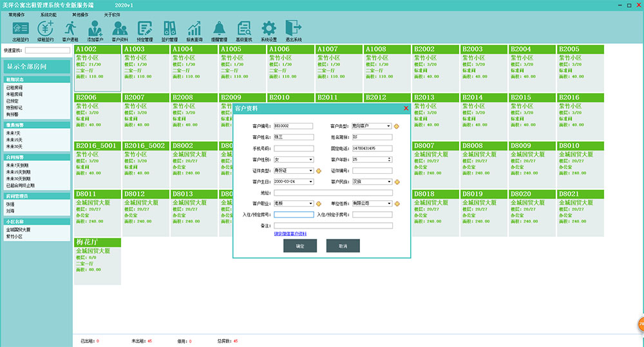Screen dimensions: 644x347
Task: Click the 绑定微信客户资料 link
Action: coord(290,233)
